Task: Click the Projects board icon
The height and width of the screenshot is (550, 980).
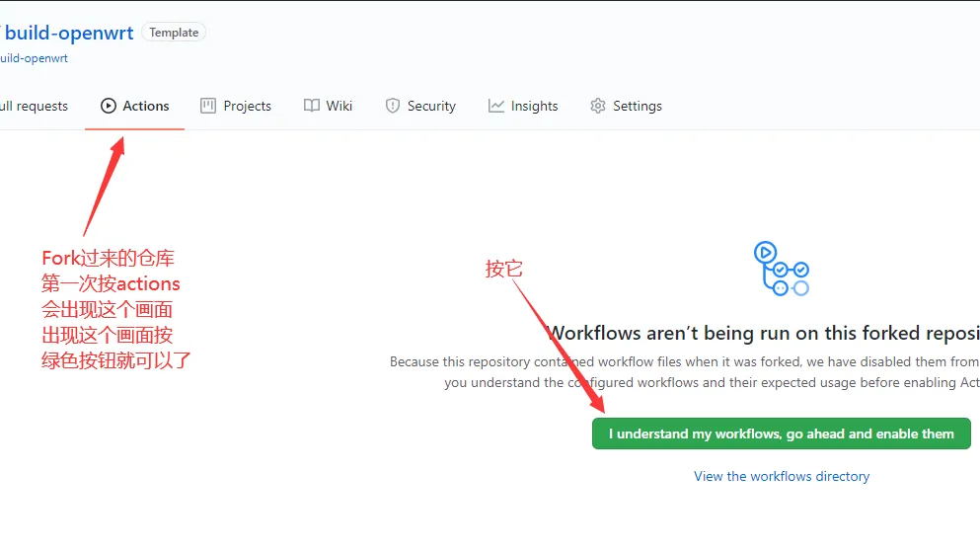Action: pyautogui.click(x=208, y=106)
